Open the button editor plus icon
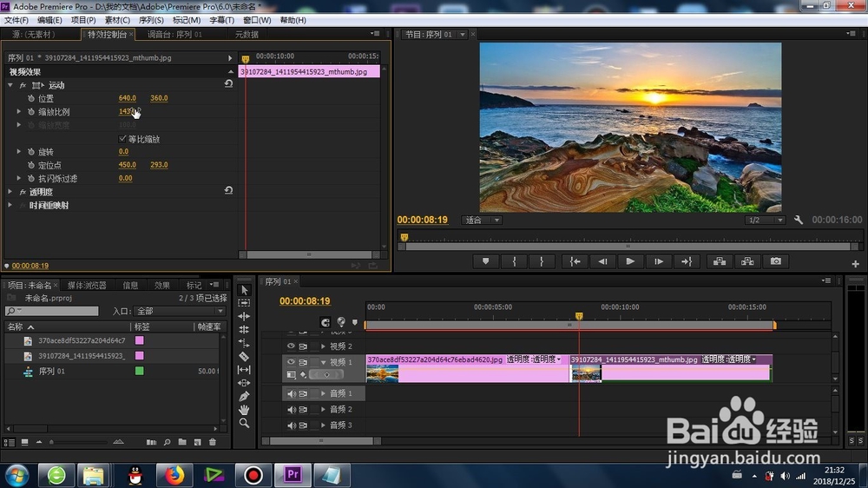This screenshot has height=488, width=868. 855,264
